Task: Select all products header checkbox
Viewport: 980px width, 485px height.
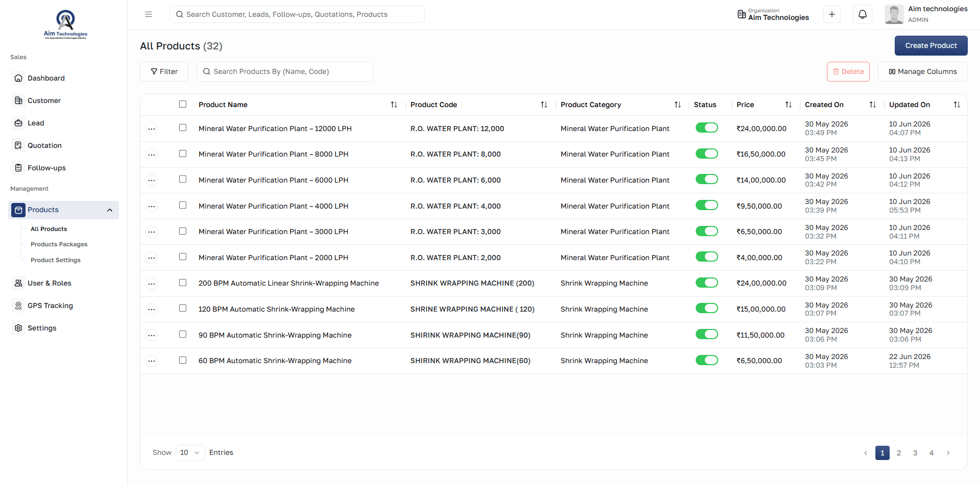Action: pyautogui.click(x=183, y=104)
